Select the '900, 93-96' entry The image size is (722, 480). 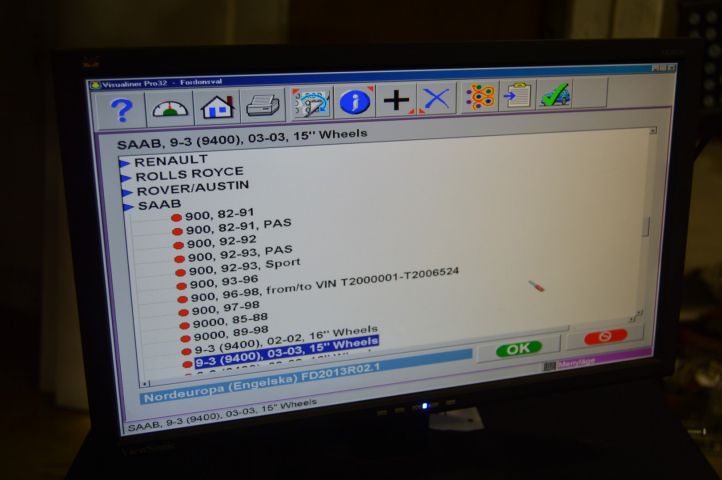224,281
